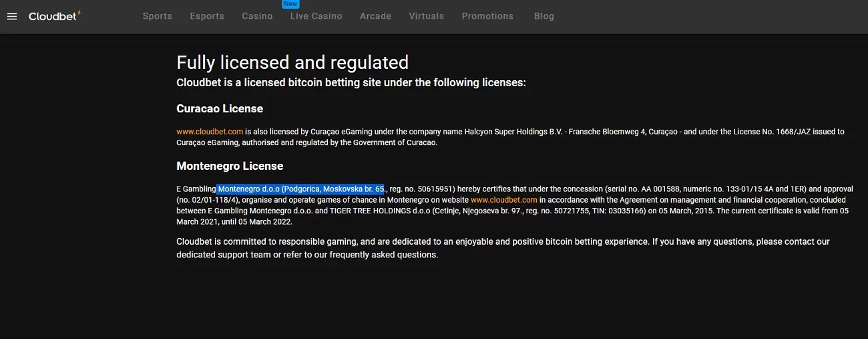The image size is (868, 339).
Task: Click the 'Fully licensed and regulated' heading
Action: pos(292,62)
